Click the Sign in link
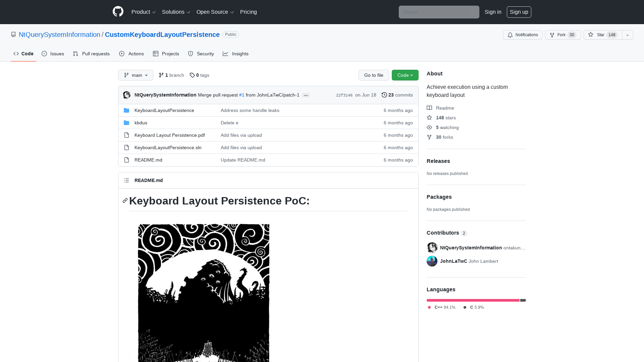644x362 pixels. coord(493,12)
